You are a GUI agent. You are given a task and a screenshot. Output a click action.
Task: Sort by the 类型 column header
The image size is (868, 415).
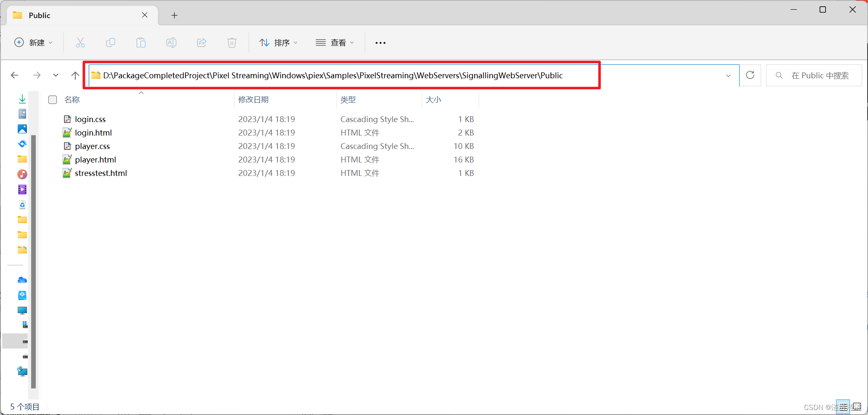coord(348,100)
